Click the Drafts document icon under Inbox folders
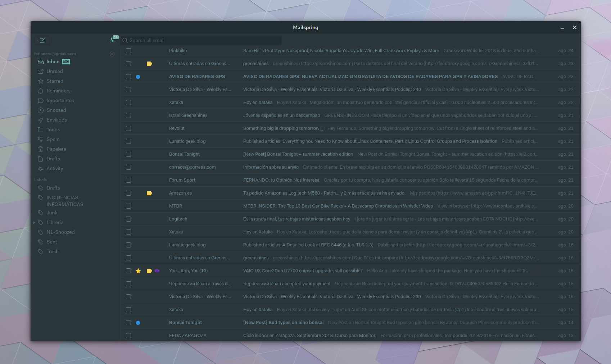The width and height of the screenshot is (611, 364). click(41, 159)
